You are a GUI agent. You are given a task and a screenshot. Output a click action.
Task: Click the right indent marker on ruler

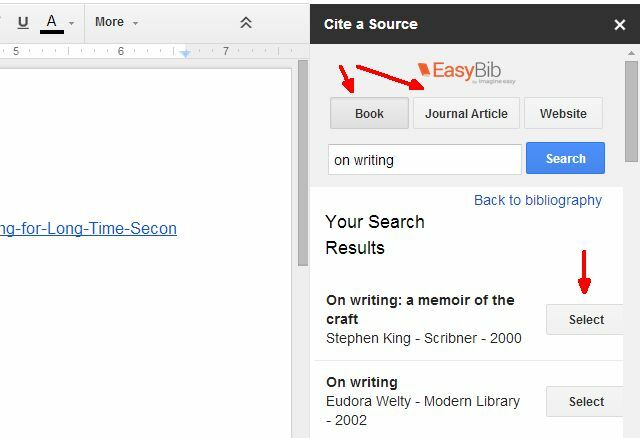pos(185,53)
